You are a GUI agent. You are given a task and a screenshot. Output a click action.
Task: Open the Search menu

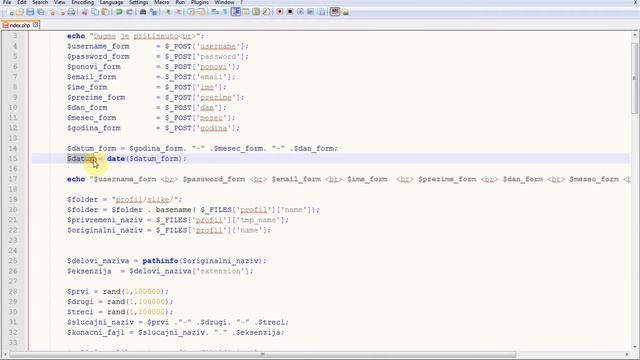tap(40, 2)
